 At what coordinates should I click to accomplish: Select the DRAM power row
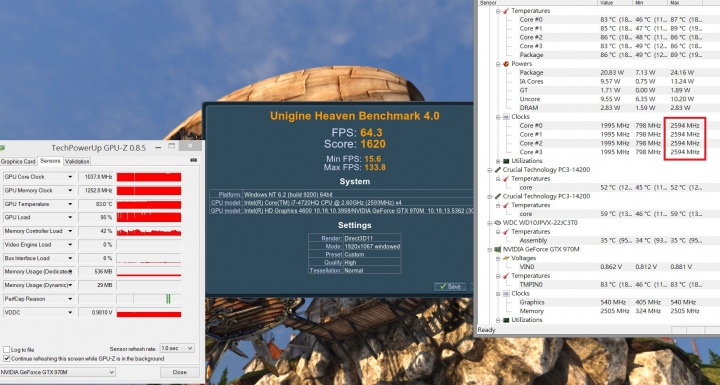click(x=611, y=108)
